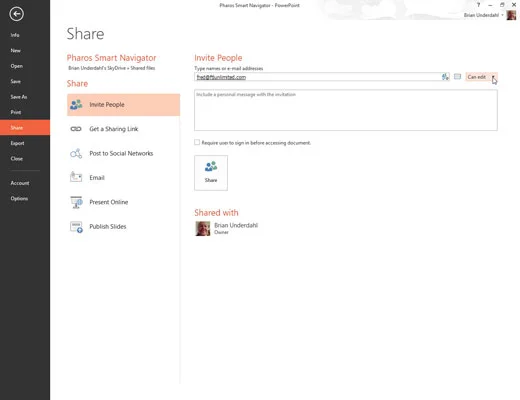Image resolution: width=520 pixels, height=400 pixels.
Task: Click the personal message text box
Action: 346,110
